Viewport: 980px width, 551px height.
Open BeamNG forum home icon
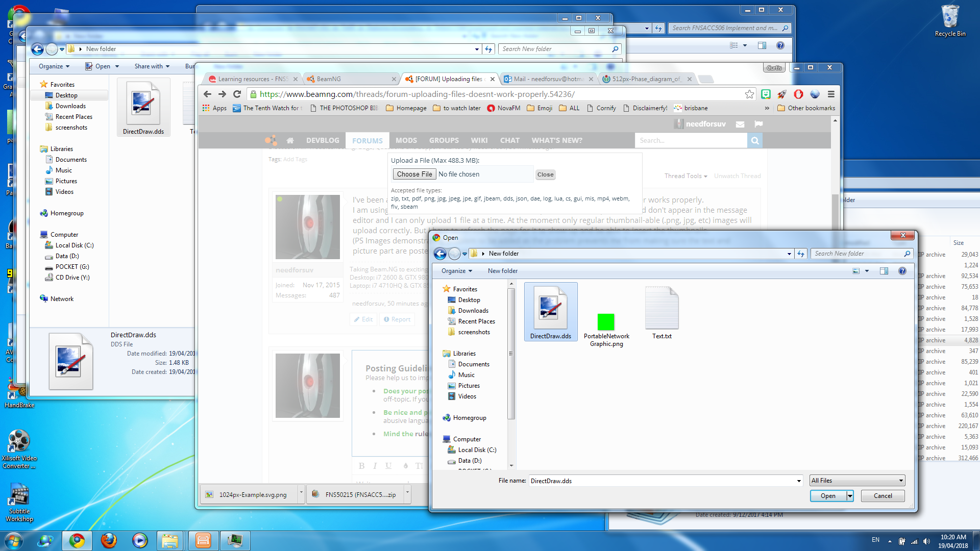(x=290, y=140)
